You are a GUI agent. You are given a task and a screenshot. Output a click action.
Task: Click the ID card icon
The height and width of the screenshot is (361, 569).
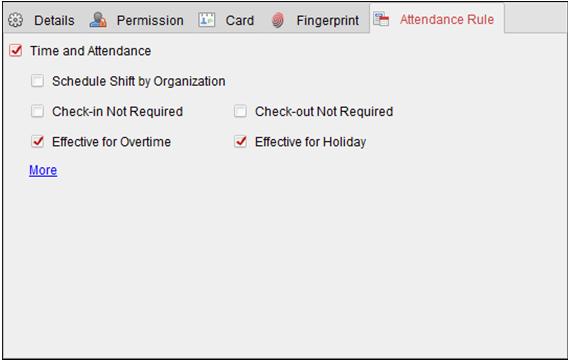(x=207, y=20)
